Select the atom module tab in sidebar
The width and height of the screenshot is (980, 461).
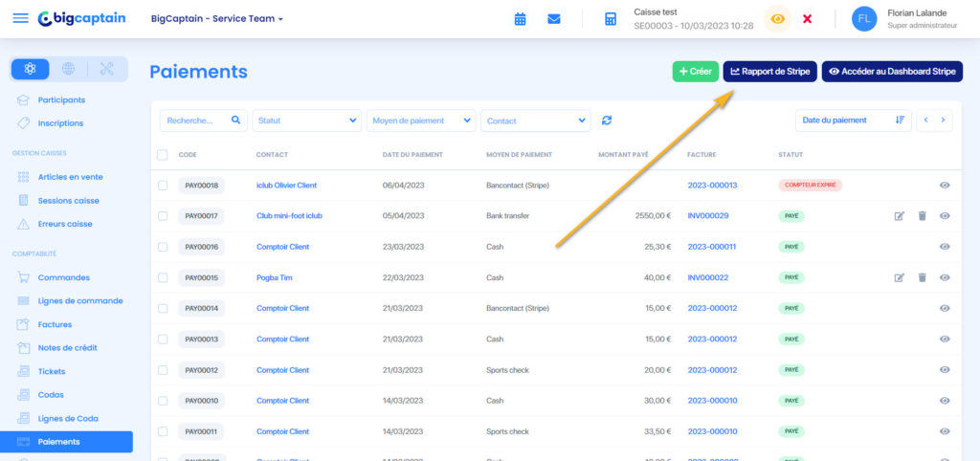(x=30, y=69)
